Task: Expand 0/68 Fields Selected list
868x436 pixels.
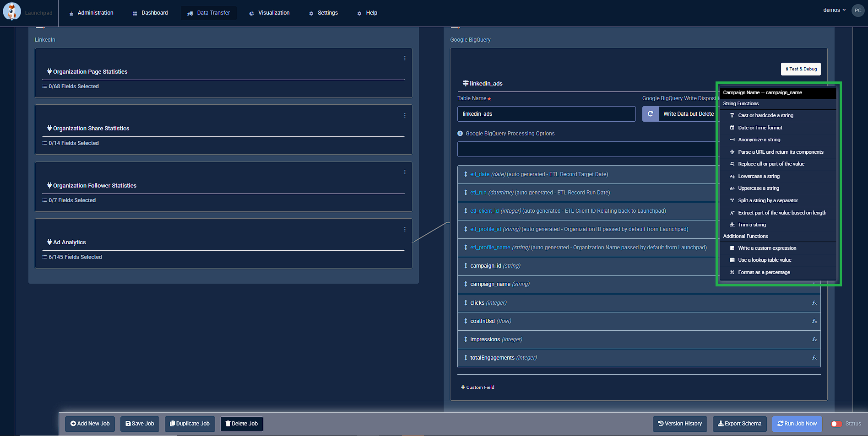Action: [71, 86]
